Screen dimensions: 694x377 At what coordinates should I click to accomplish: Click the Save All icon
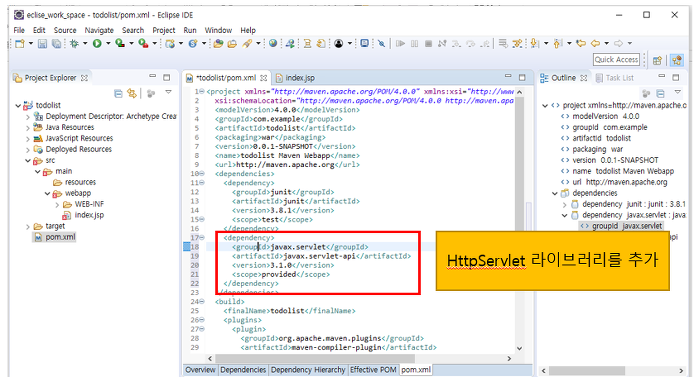click(56, 43)
